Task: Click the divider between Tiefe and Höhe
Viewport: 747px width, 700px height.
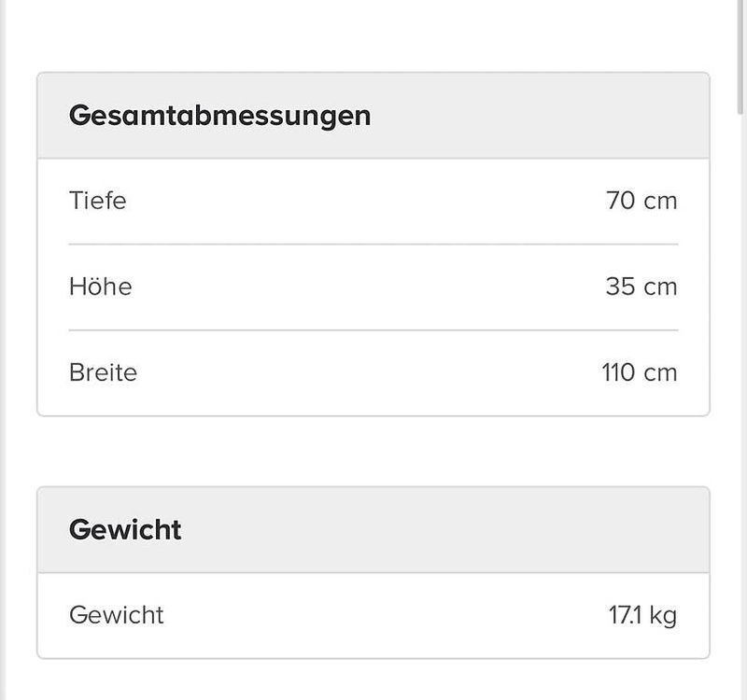Action: 373,245
